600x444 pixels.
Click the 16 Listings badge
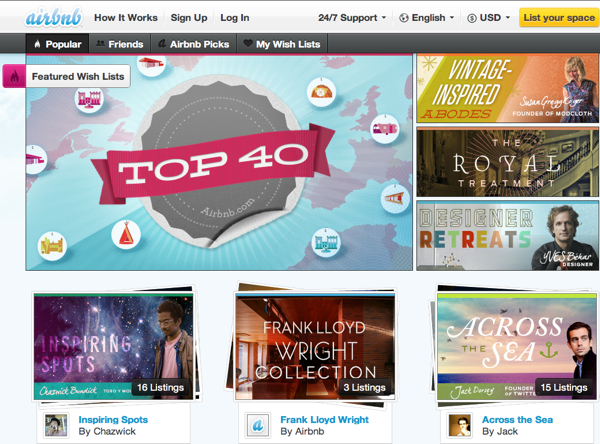click(x=160, y=388)
